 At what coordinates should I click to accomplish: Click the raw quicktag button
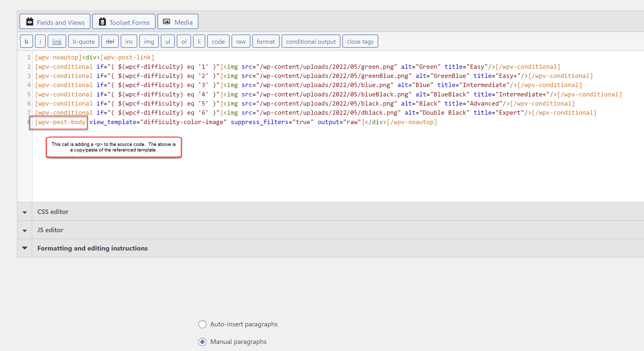click(241, 41)
